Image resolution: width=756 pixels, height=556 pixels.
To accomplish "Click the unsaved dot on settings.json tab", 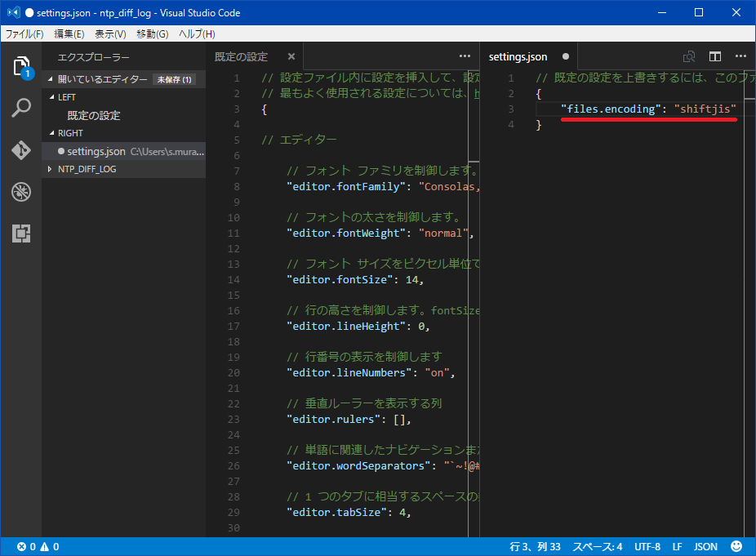I will tap(566, 56).
